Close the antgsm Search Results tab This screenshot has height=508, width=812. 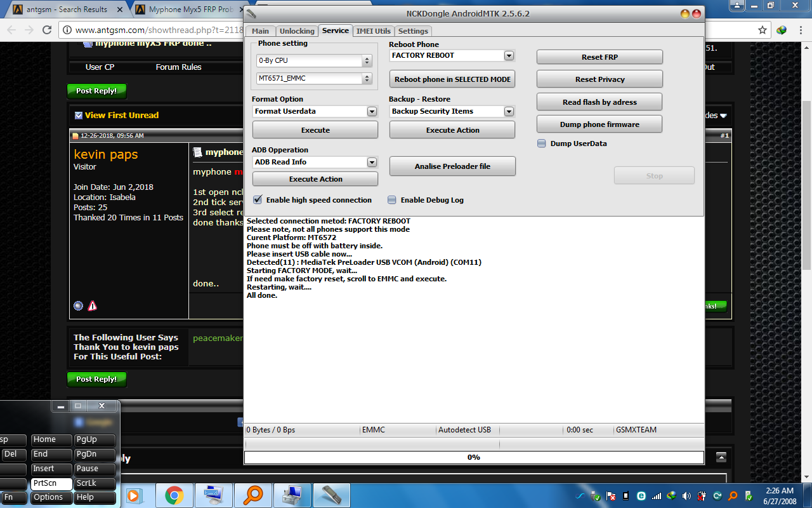(x=120, y=10)
